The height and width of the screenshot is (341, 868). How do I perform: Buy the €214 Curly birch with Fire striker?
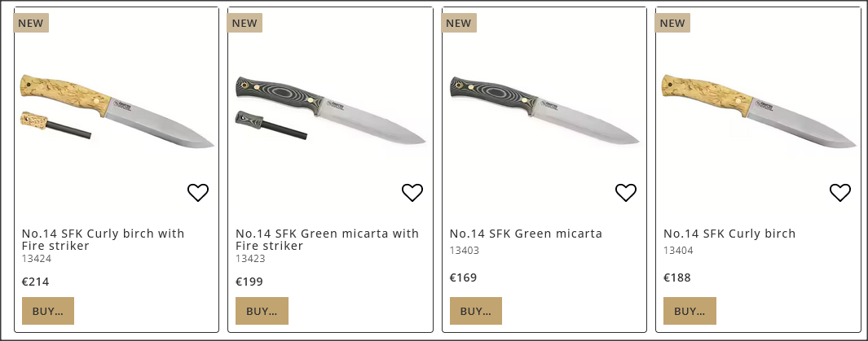pyautogui.click(x=48, y=311)
